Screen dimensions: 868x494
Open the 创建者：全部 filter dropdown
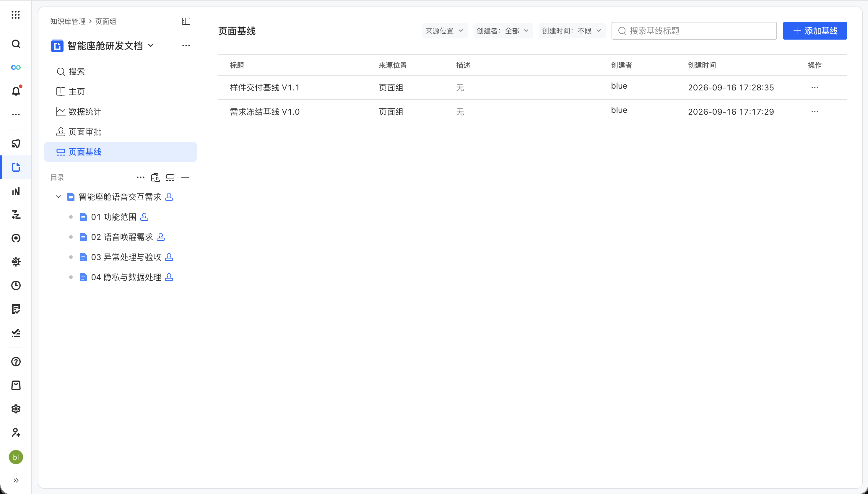503,31
